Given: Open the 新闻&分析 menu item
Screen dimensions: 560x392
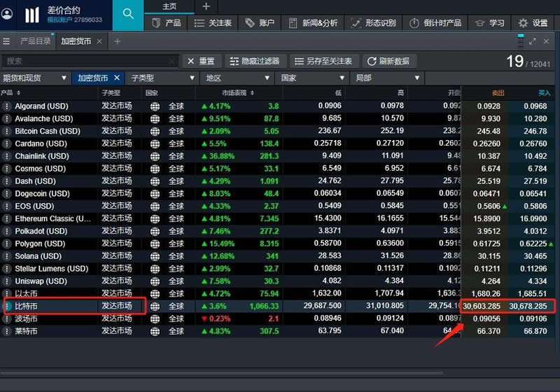Looking at the screenshot, I should coord(312,23).
